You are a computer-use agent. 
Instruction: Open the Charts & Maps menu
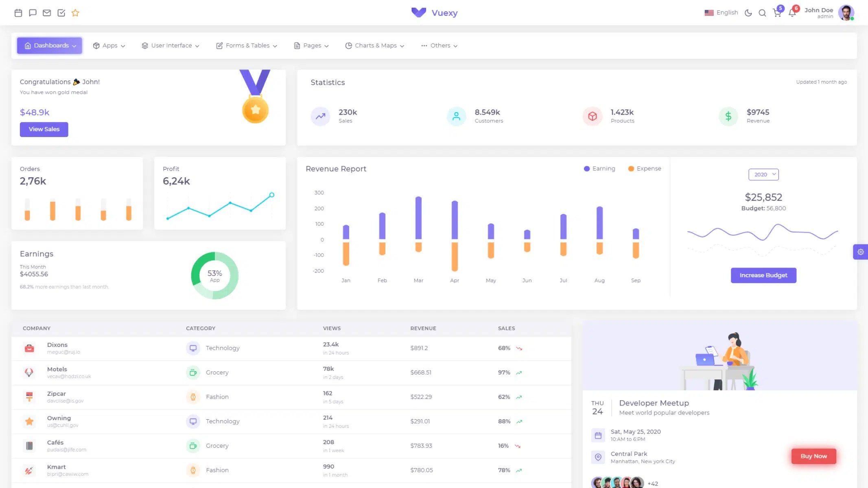374,46
